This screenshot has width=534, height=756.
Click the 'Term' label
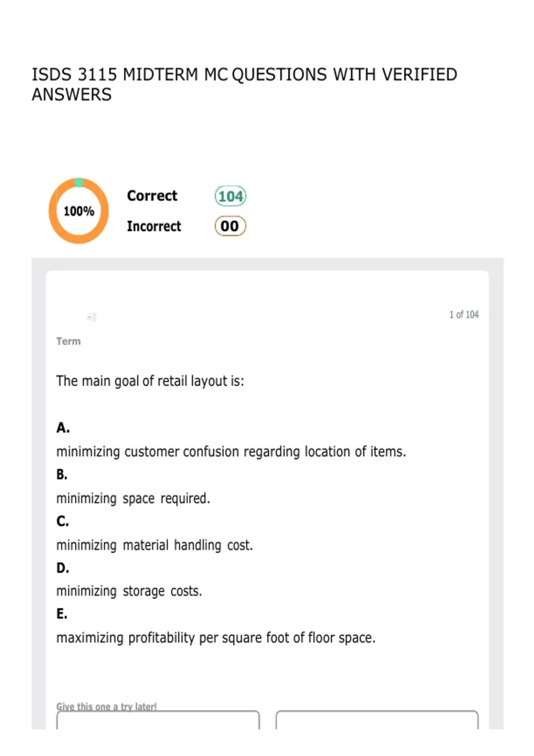pos(69,341)
